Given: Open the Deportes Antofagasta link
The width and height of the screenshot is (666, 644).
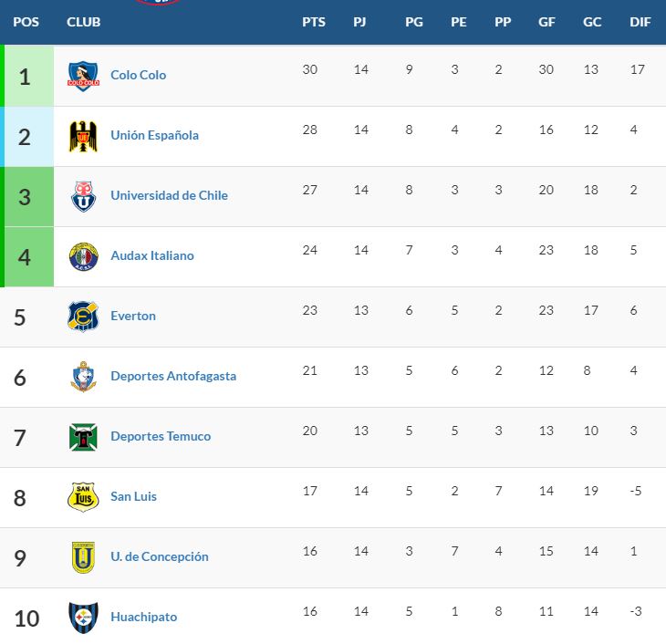Looking at the screenshot, I should click(173, 376).
